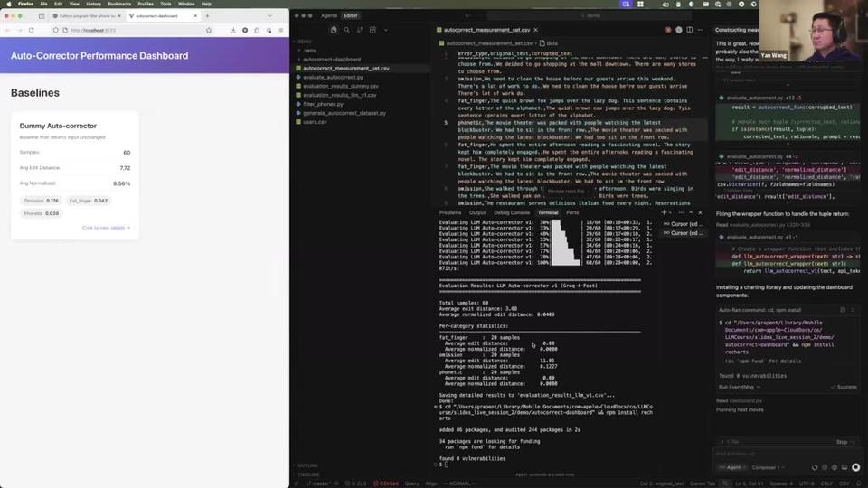Open a new Firefox tab
The width and height of the screenshot is (868, 488).
tap(208, 16)
